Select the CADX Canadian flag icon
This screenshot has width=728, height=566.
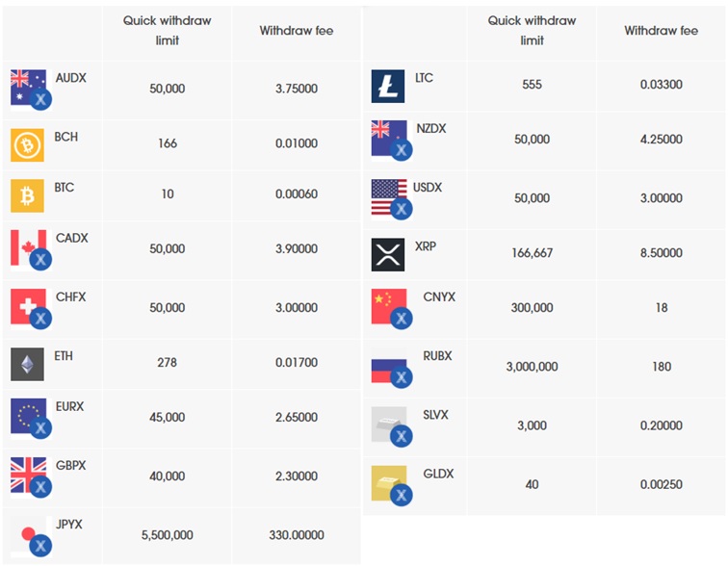click(31, 249)
